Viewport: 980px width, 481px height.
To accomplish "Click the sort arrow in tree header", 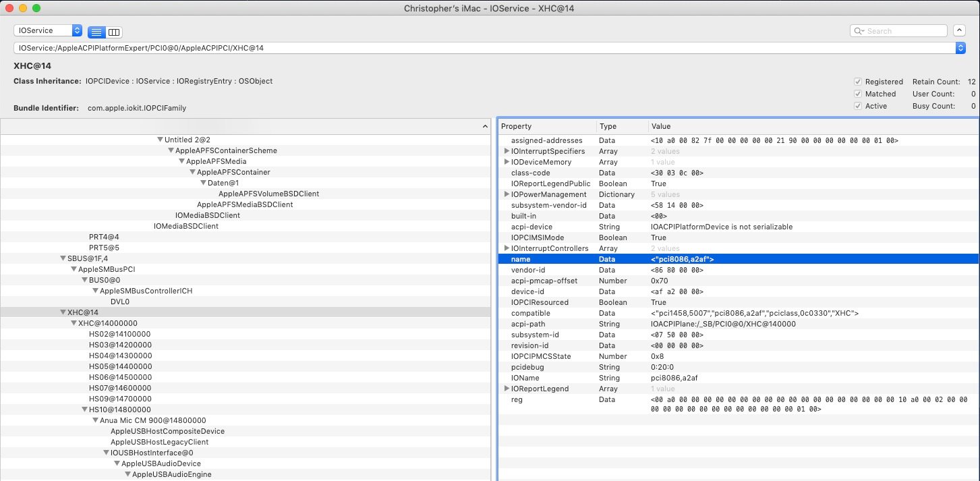I will pos(486,127).
